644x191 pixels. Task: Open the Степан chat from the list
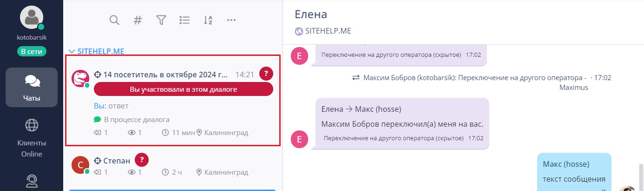click(x=172, y=166)
